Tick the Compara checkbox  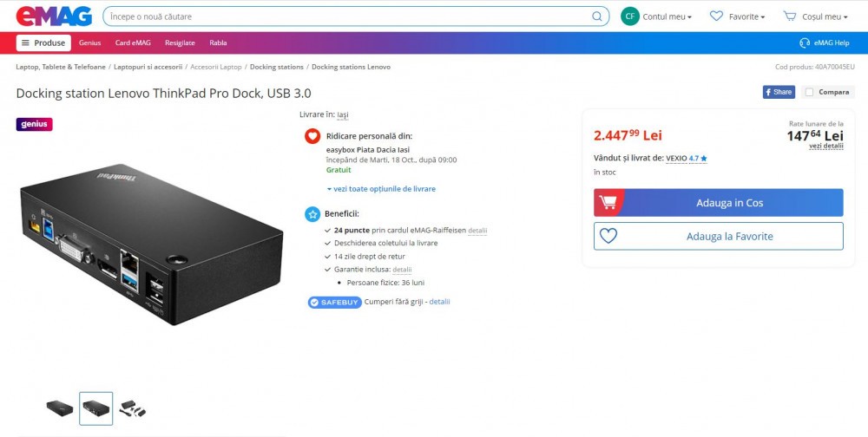click(809, 92)
